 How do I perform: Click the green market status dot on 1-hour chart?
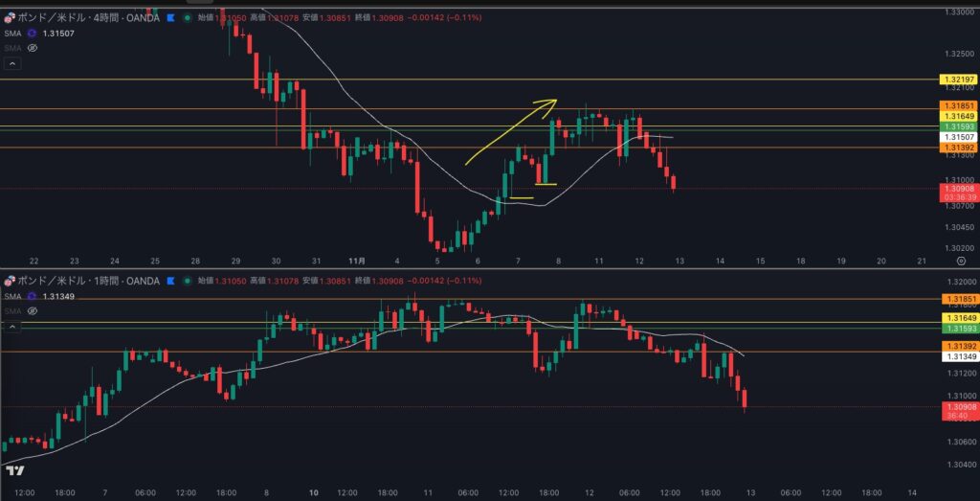(x=186, y=281)
